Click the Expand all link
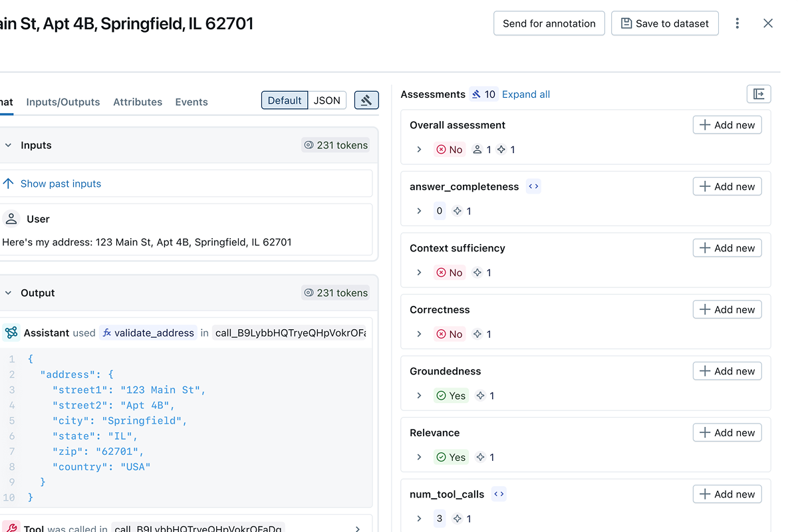This screenshot has width=798, height=532. (x=525, y=94)
